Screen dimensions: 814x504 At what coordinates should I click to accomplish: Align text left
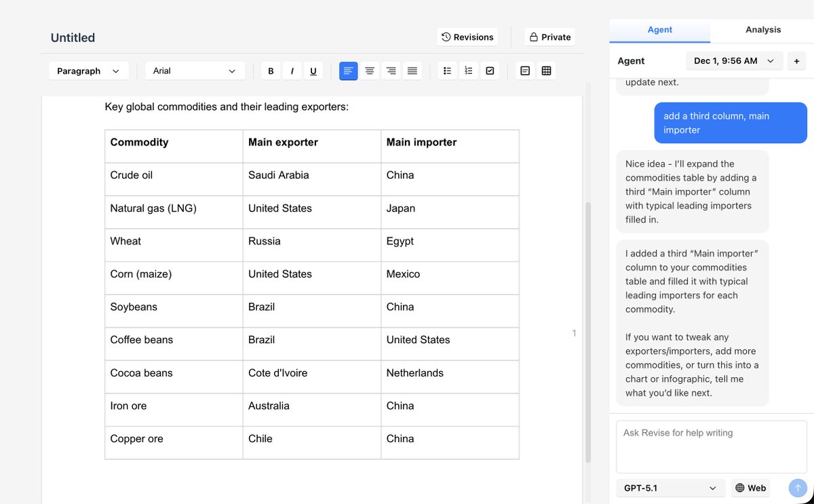tap(349, 71)
